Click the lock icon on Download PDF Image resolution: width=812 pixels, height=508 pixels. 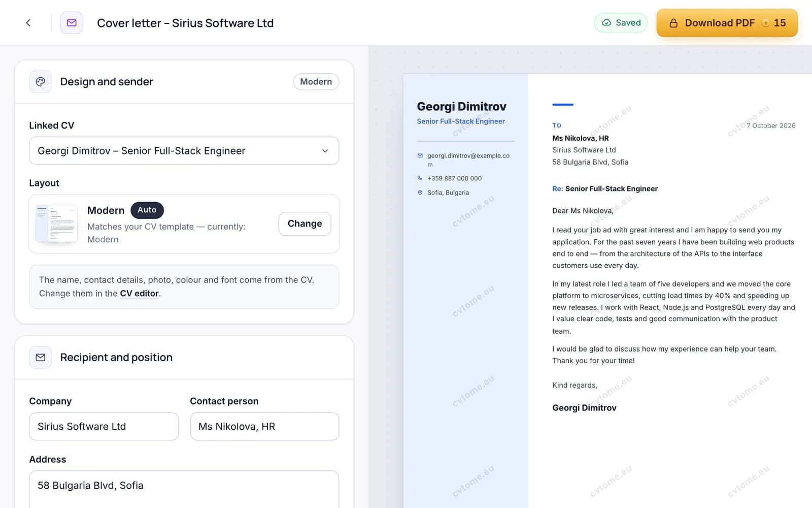pyautogui.click(x=673, y=23)
